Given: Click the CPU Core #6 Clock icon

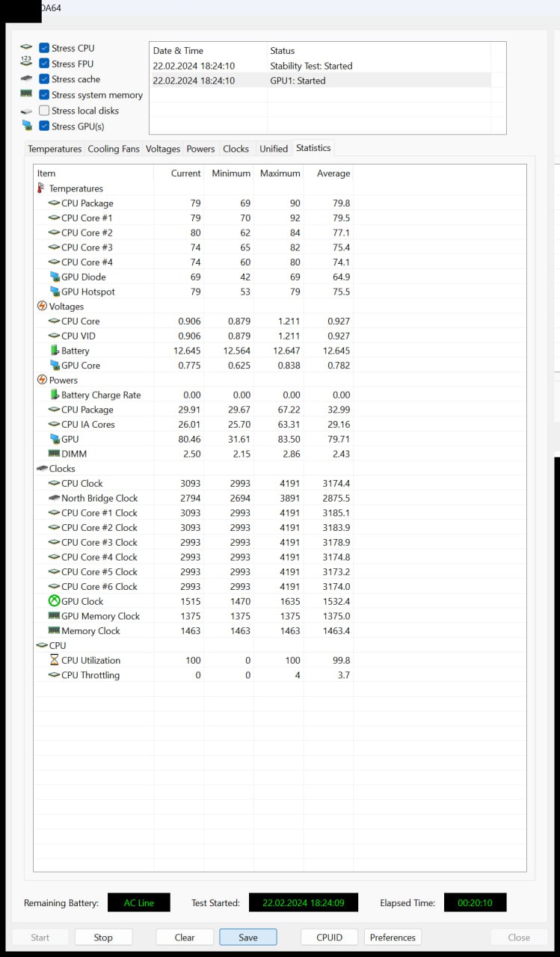Looking at the screenshot, I should [x=54, y=587].
